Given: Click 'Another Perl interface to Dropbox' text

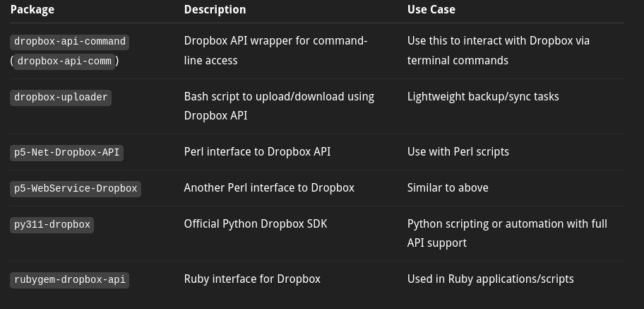Looking at the screenshot, I should [269, 188].
